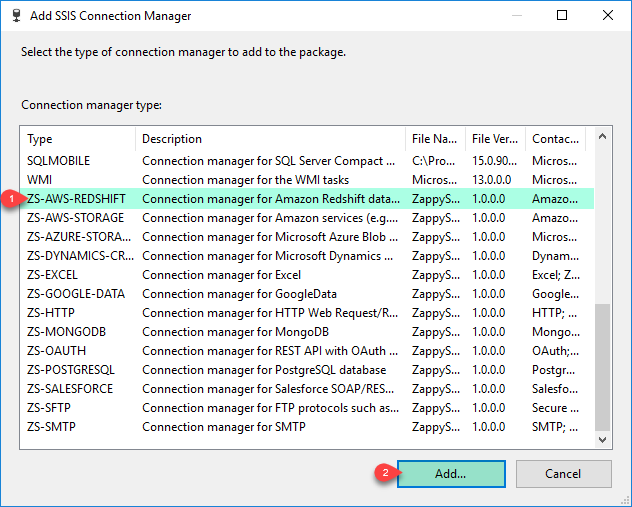The width and height of the screenshot is (632, 507).
Task: Click the Postgr... contact cell
Action: (553, 370)
